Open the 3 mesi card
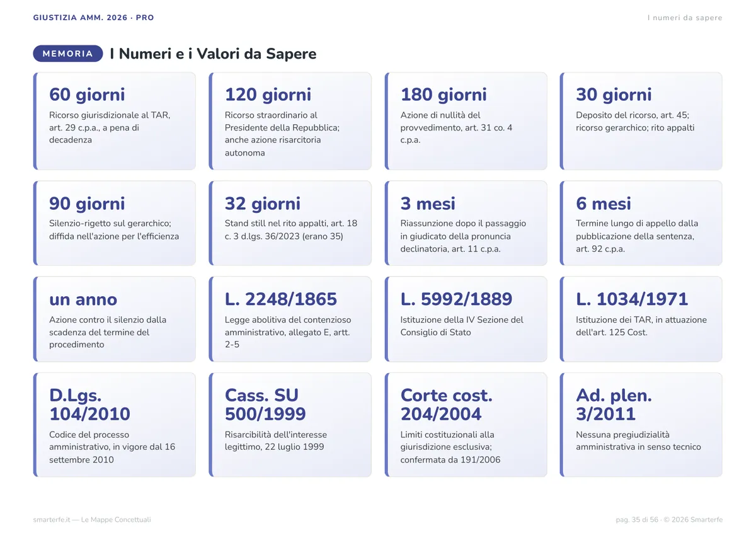Screen dimensions: 756x535 pos(466,223)
